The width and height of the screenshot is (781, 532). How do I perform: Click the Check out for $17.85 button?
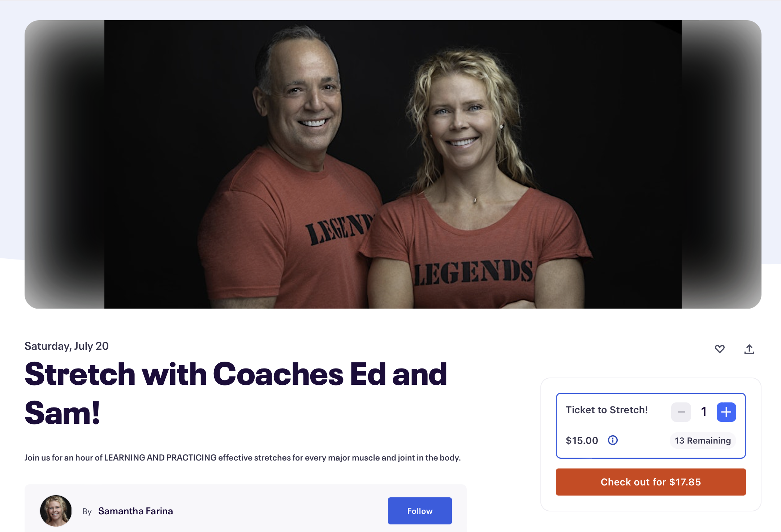pyautogui.click(x=651, y=482)
